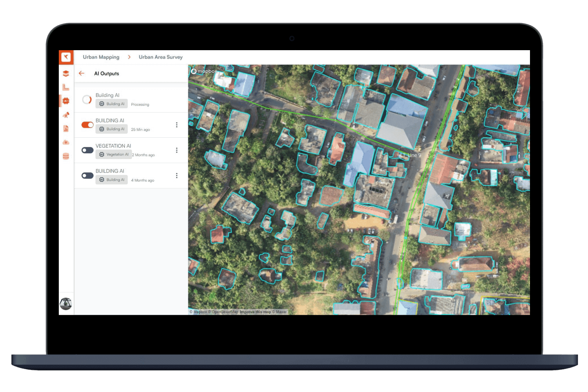
Task: Click the back arrow in AI Outputs panel
Action: (82, 73)
